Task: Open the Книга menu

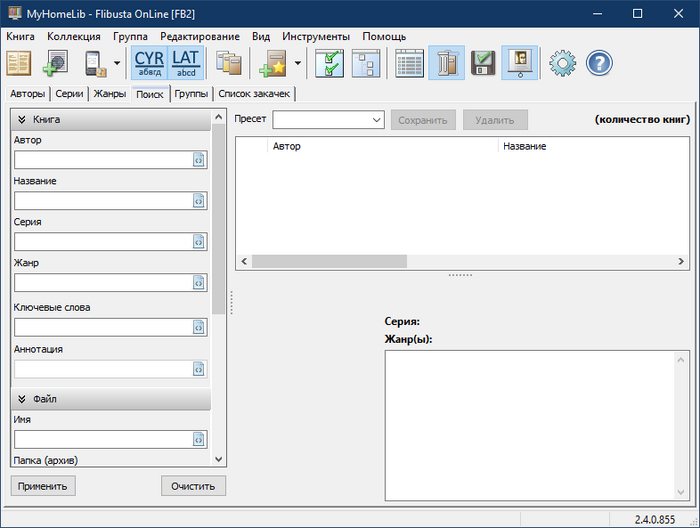Action: click(x=20, y=37)
